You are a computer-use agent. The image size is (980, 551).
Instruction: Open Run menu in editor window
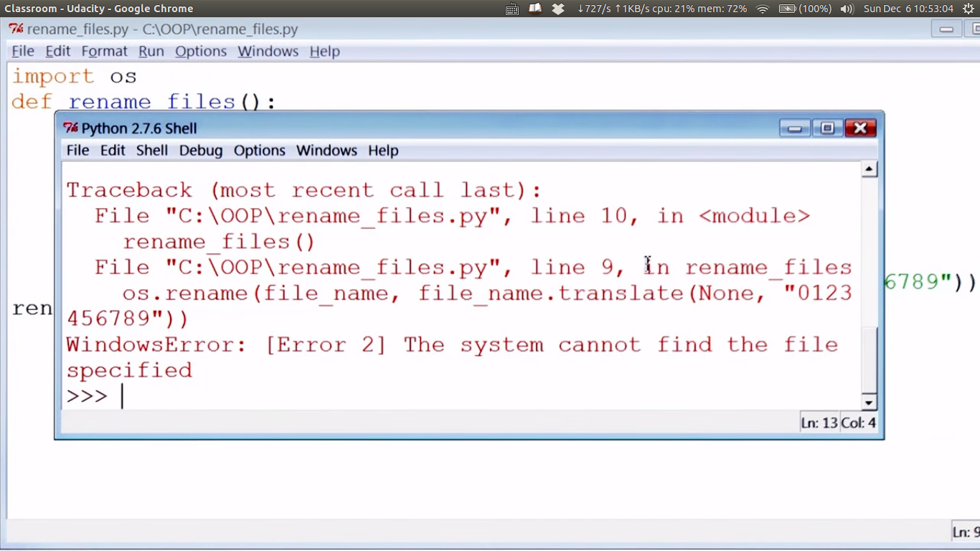pos(151,52)
